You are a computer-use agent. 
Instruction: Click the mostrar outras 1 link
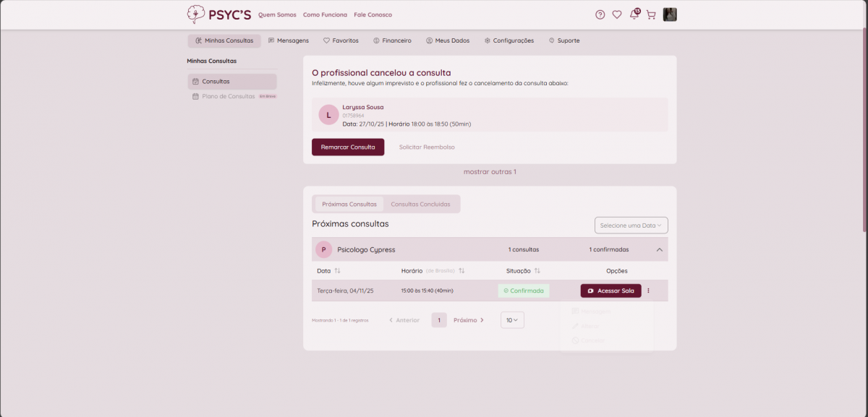coord(490,172)
